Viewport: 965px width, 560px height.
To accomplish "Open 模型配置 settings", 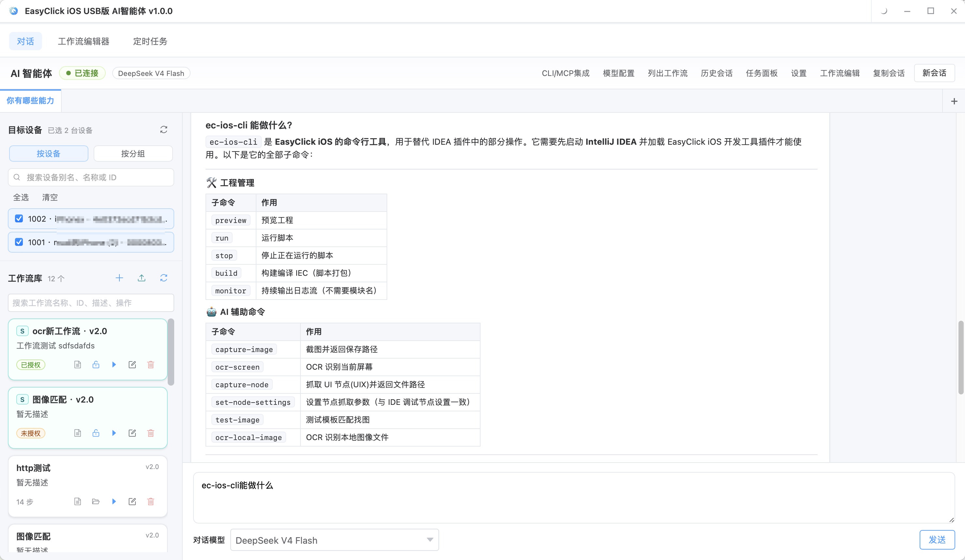I will [x=619, y=73].
